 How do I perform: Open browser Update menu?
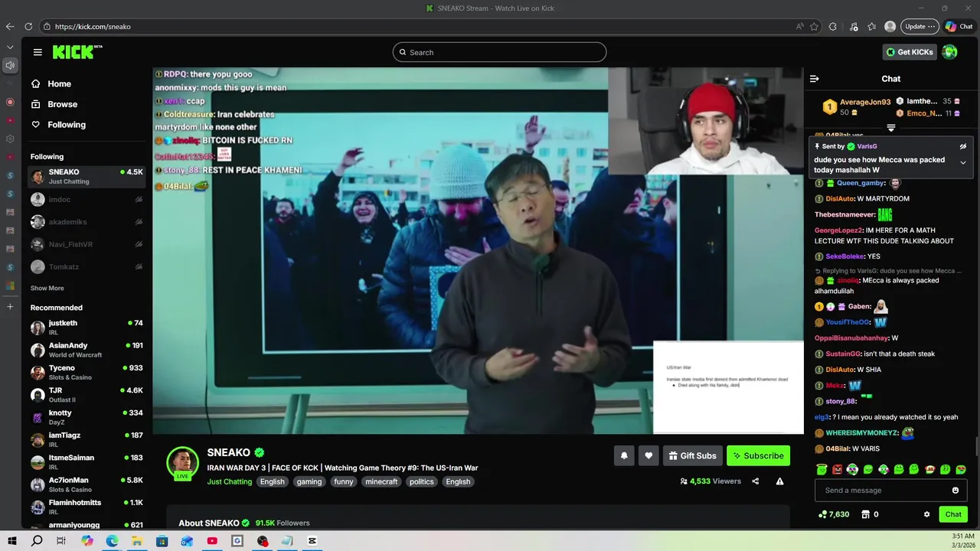coord(920,26)
